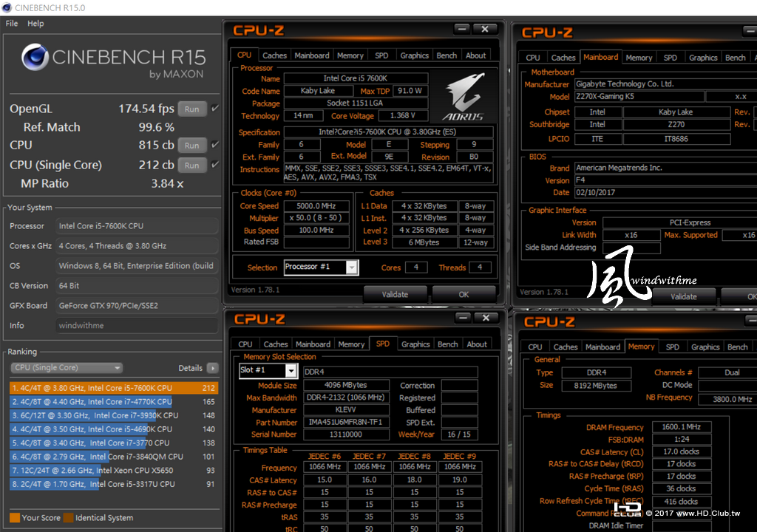Open the Processor #1 selection dropdown

coord(321,267)
